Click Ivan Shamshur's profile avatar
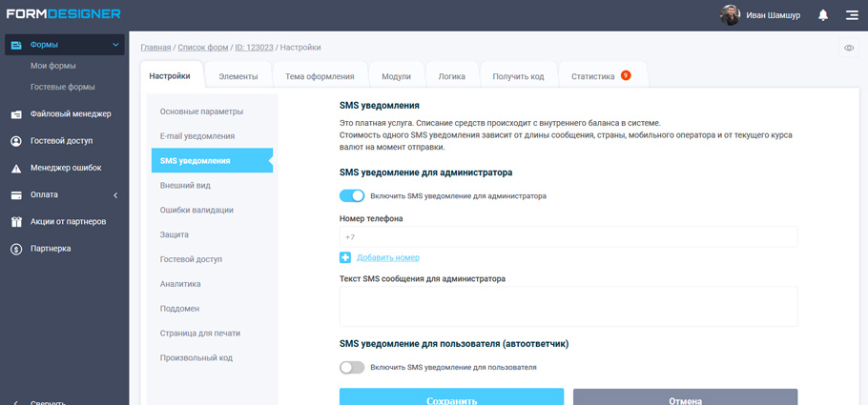This screenshot has width=868, height=405. 730,15
